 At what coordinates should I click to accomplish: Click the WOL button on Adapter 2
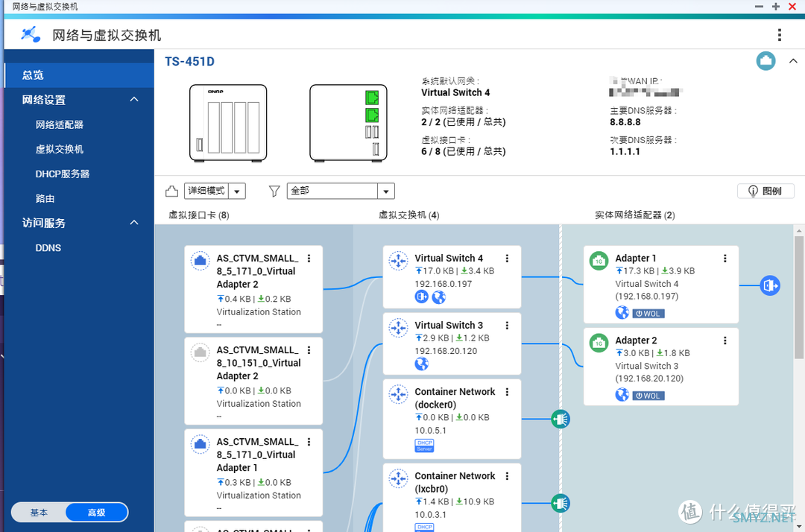(x=647, y=395)
